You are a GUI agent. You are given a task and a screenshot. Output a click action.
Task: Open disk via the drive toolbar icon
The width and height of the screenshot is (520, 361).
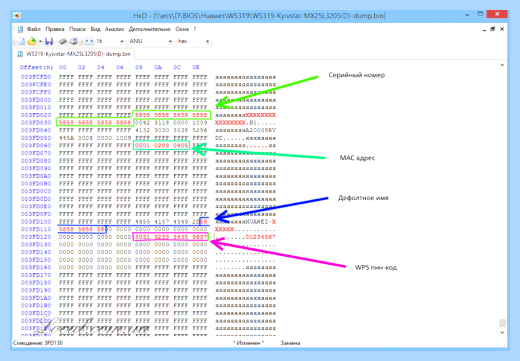pos(73,41)
